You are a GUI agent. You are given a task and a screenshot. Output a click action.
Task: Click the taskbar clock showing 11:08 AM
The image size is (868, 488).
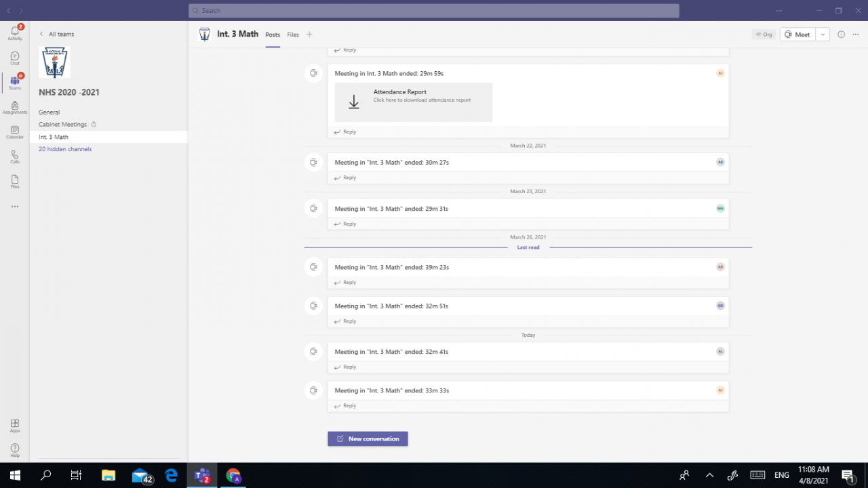tap(813, 475)
